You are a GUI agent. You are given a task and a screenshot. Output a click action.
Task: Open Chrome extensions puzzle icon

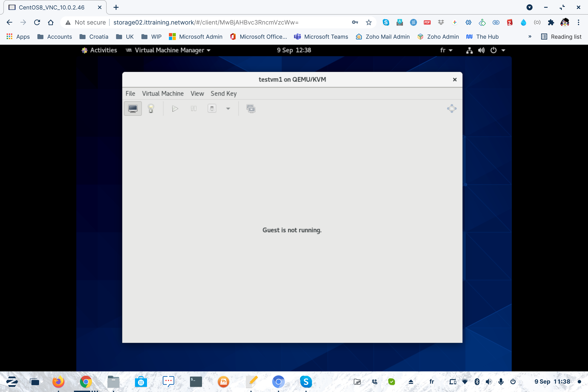pyautogui.click(x=551, y=22)
